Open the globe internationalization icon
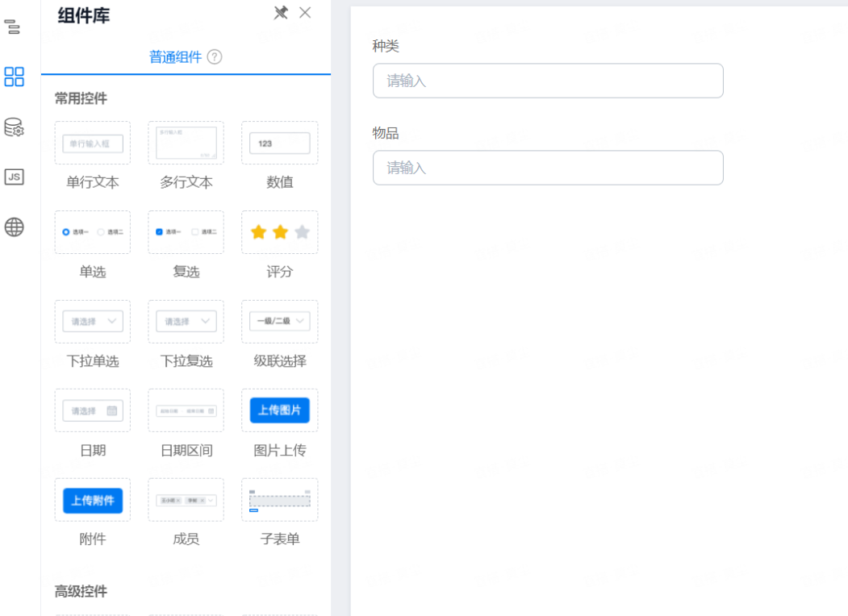Image resolution: width=848 pixels, height=616 pixels. pyautogui.click(x=14, y=227)
